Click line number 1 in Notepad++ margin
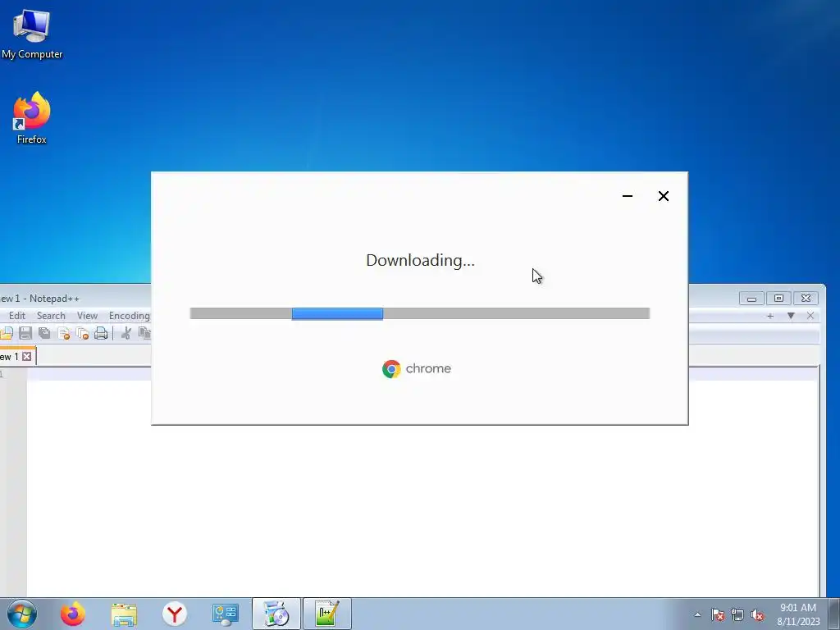 tap(2, 374)
